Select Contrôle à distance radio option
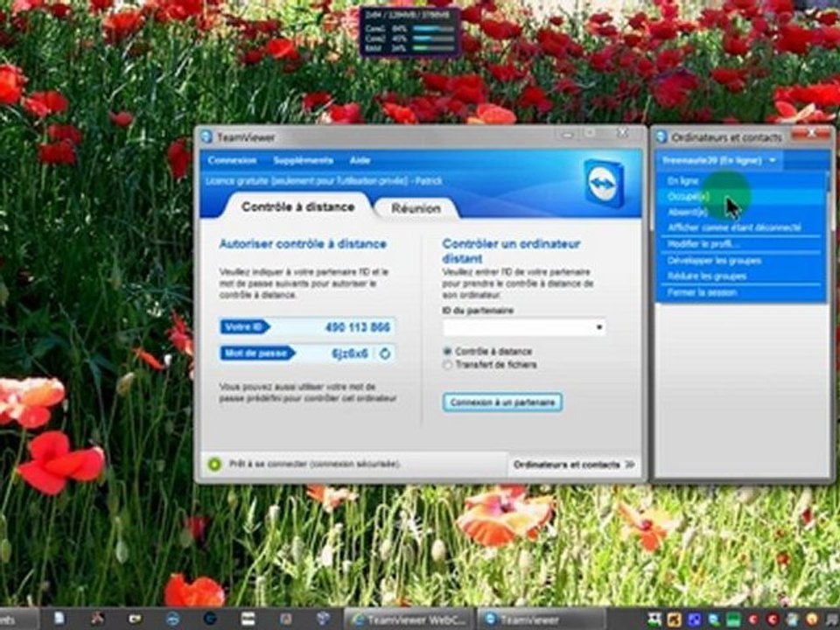840x630 pixels. coord(447,352)
